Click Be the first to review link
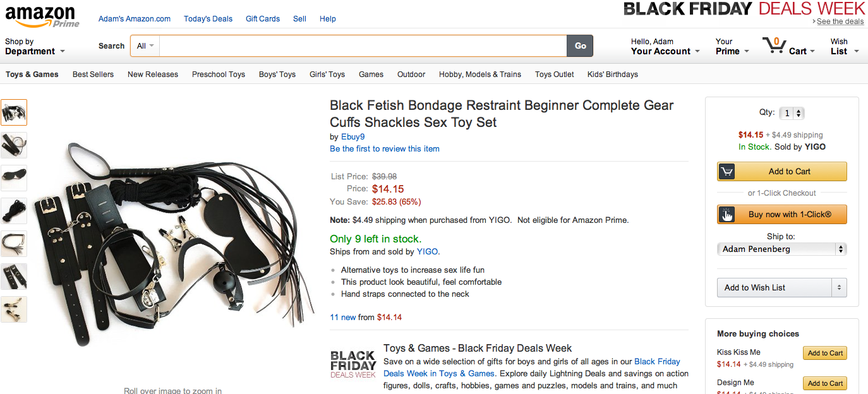Screen dimensions: 868x394 384,149
